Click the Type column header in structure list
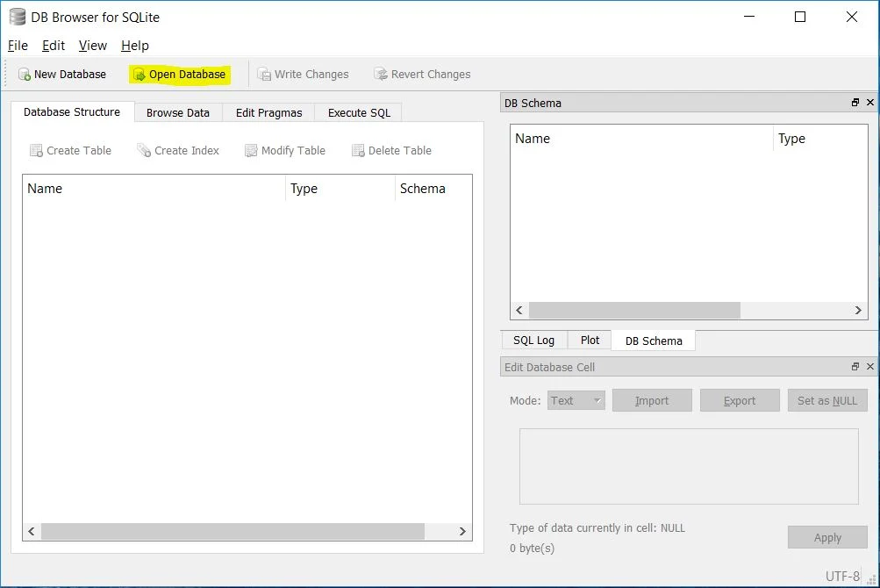The width and height of the screenshot is (880, 588). click(340, 189)
